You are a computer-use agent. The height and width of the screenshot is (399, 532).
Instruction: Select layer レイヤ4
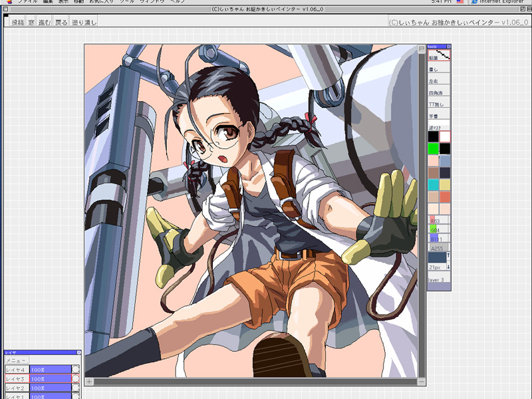[17, 370]
